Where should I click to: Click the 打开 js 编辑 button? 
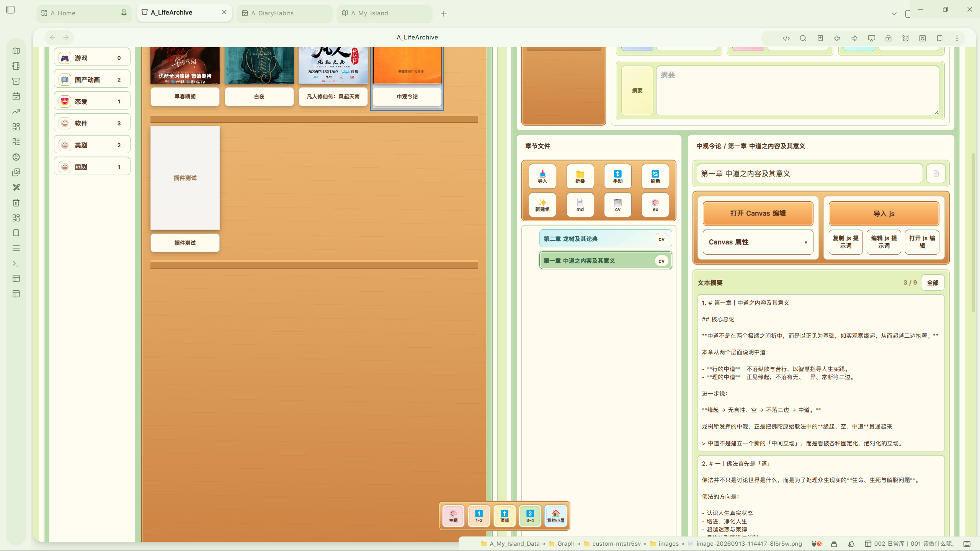click(922, 242)
